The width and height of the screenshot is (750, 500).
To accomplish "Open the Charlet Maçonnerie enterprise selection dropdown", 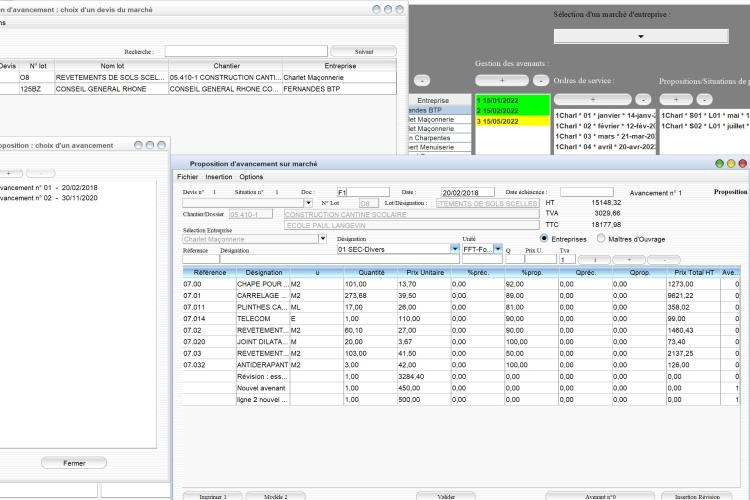I will coord(323,238).
